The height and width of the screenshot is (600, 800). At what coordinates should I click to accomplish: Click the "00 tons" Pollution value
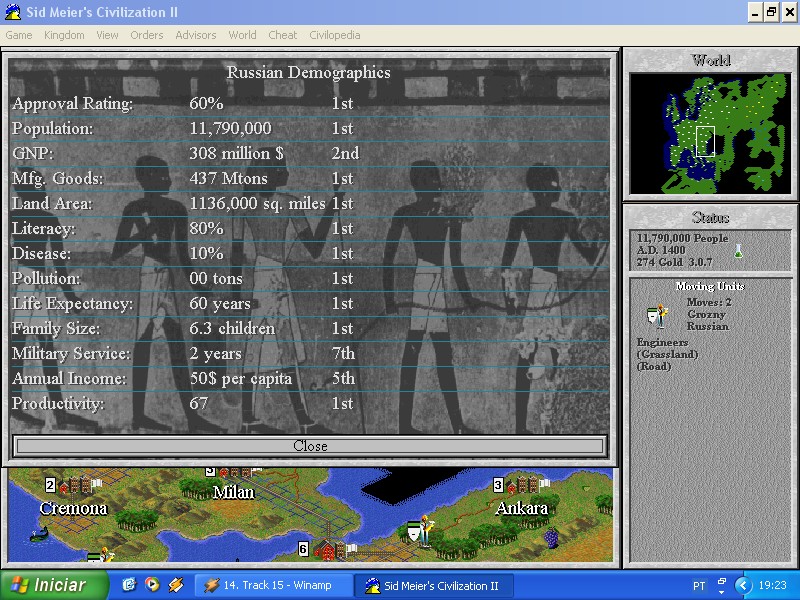click(x=216, y=279)
